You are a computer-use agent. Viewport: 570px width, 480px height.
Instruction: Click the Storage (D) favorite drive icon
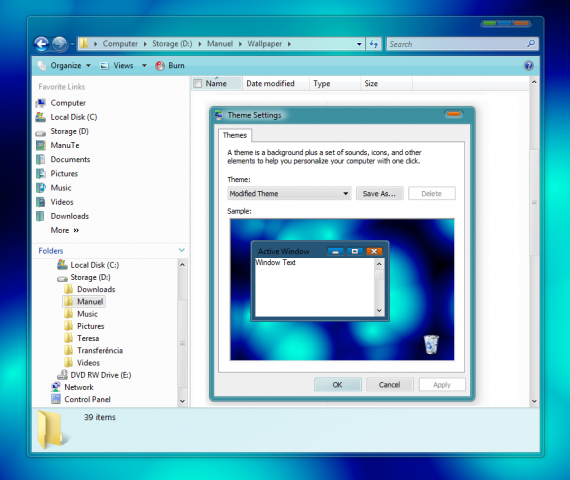pos(41,132)
